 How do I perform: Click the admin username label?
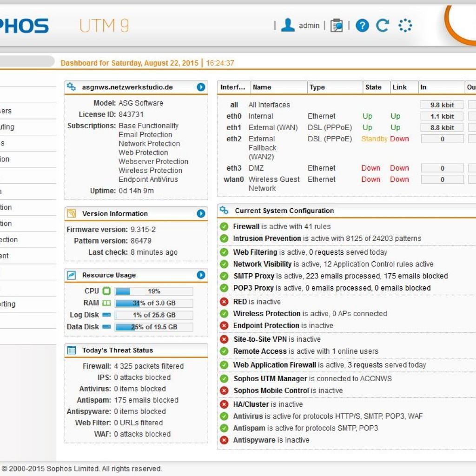(x=309, y=26)
